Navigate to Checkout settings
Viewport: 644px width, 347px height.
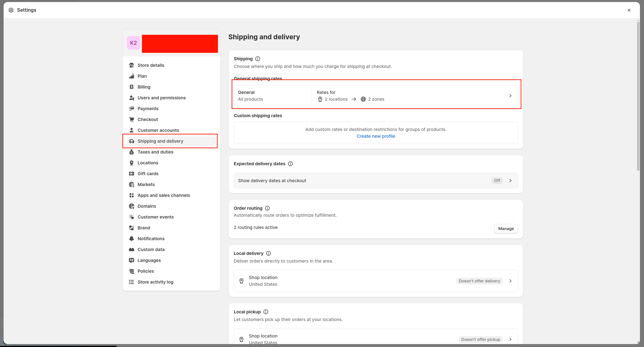171,119
